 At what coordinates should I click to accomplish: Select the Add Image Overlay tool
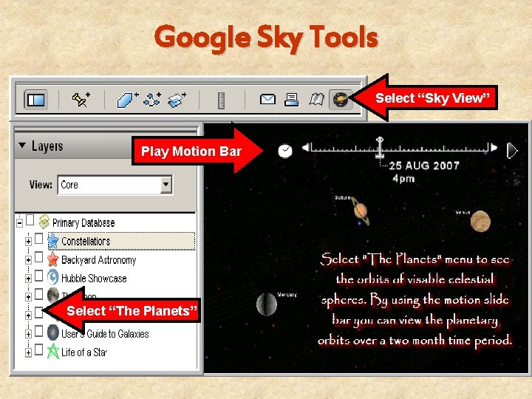(177, 100)
